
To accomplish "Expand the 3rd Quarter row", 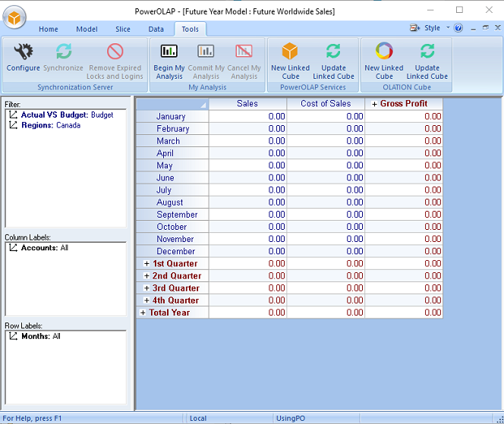I will point(146,288).
